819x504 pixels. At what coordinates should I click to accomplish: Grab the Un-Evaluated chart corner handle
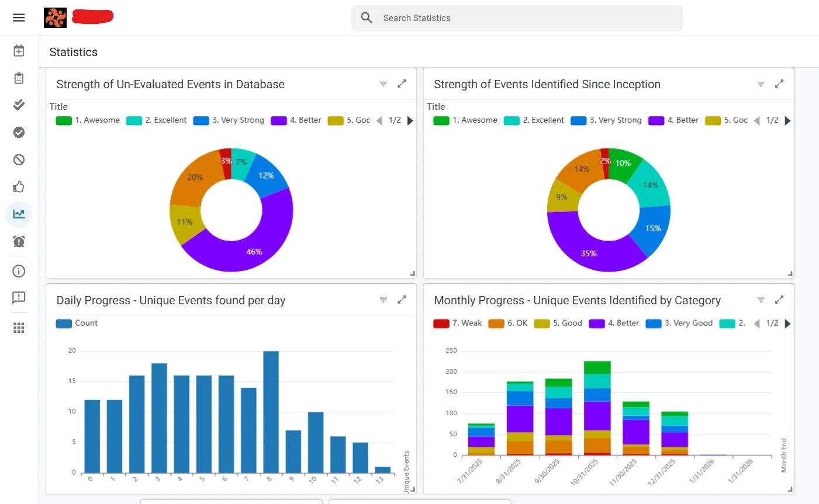(x=412, y=273)
